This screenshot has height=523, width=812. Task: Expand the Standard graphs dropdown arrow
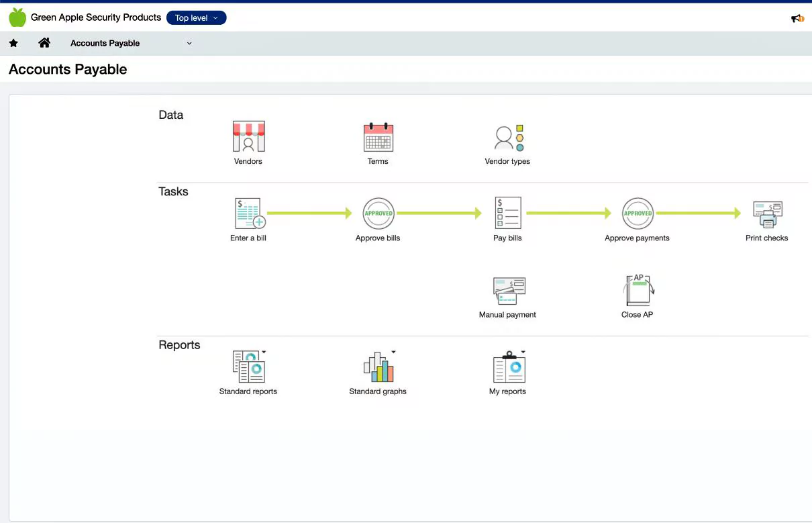pyautogui.click(x=393, y=352)
